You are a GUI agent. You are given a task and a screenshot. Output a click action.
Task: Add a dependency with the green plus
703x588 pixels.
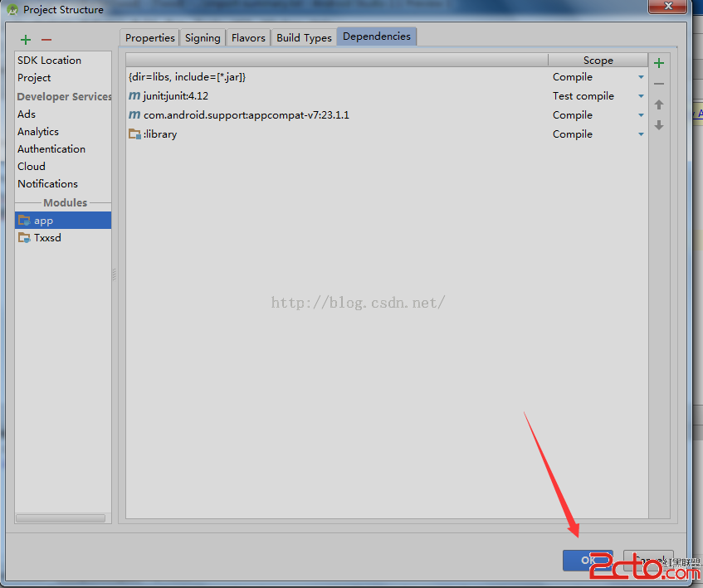pyautogui.click(x=659, y=63)
